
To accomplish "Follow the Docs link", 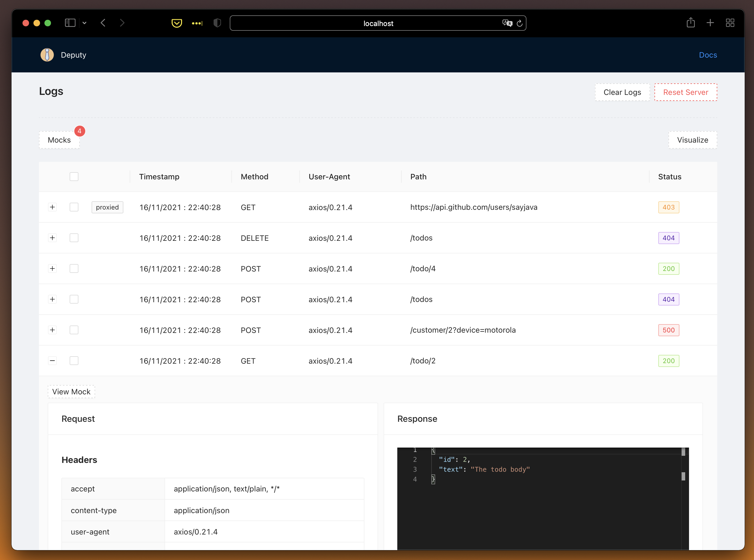I will click(708, 55).
